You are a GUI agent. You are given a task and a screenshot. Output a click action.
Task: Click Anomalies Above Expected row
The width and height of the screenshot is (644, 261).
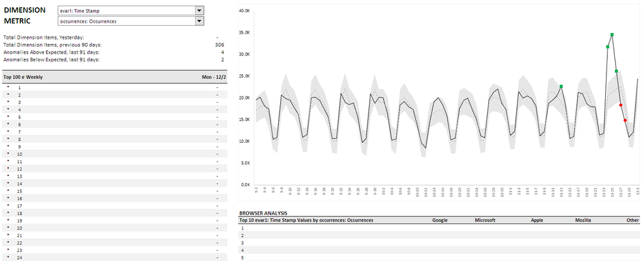click(114, 52)
